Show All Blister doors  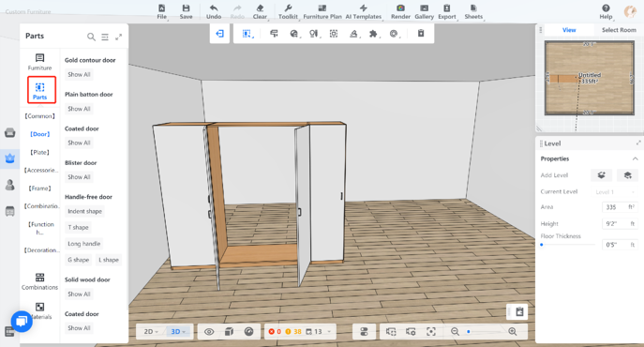tap(79, 177)
